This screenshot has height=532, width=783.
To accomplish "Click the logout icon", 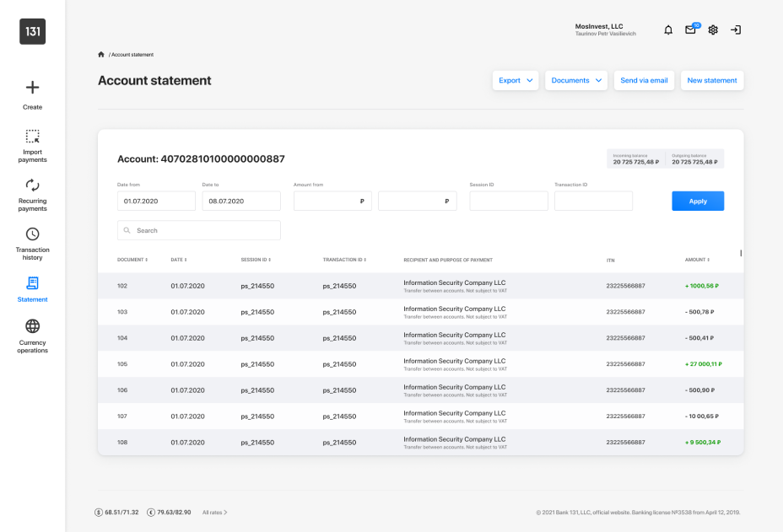I will coord(736,30).
